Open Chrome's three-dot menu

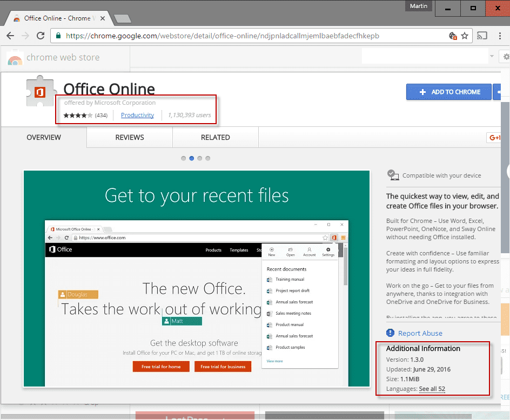coord(500,36)
